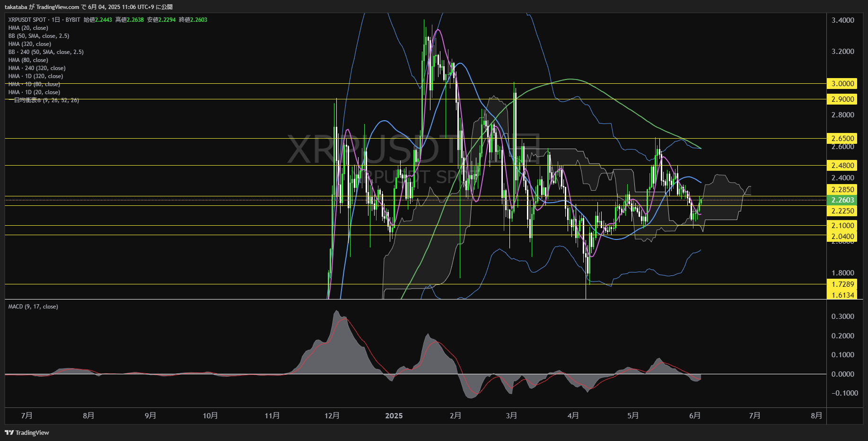Click the 6月 label on time axis
The width and height of the screenshot is (868, 441).
[695, 415]
